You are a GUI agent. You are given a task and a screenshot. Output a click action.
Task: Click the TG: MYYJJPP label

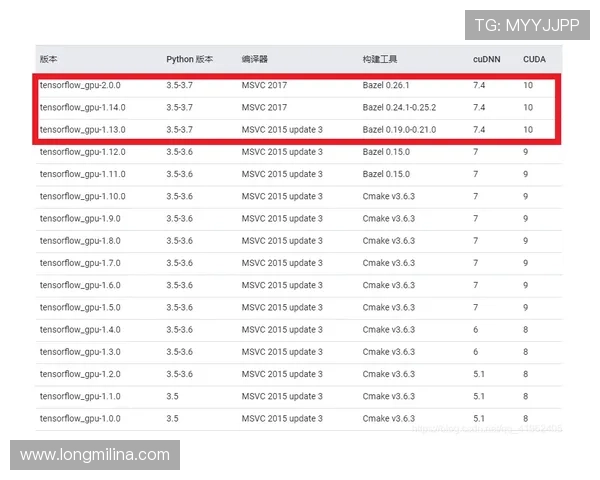[x=526, y=25]
